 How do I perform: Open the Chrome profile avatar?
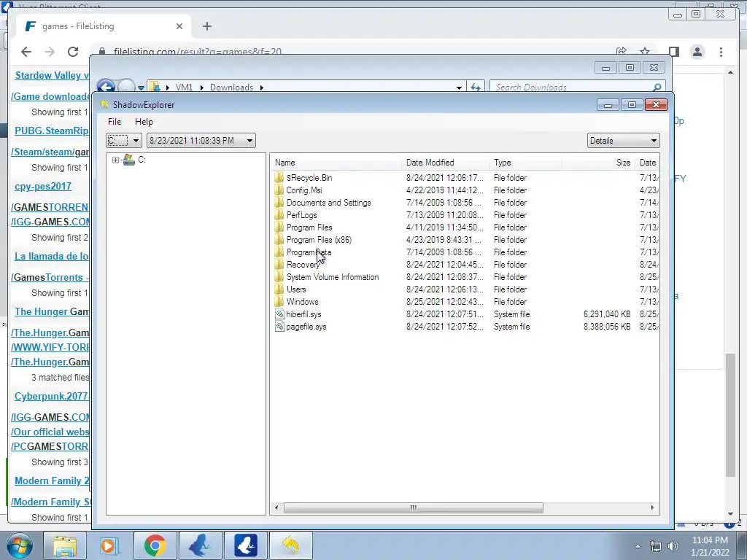point(697,52)
